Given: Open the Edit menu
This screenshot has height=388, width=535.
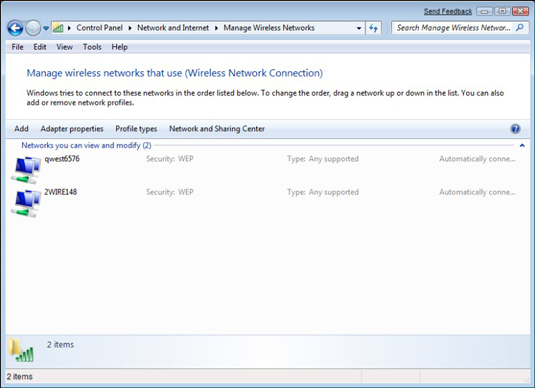Looking at the screenshot, I should 40,47.
